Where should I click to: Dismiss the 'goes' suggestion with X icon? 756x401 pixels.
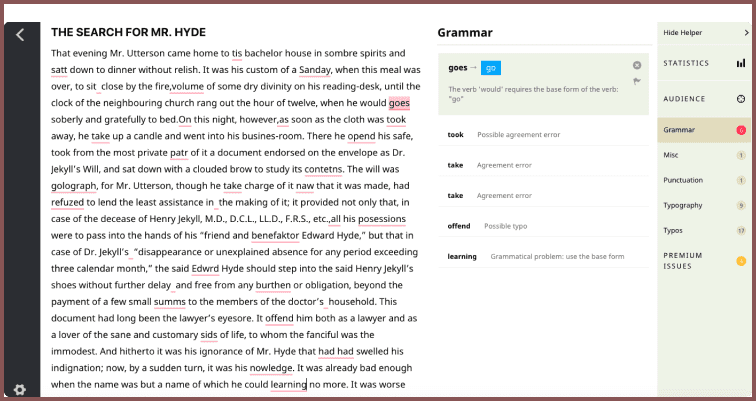click(637, 65)
